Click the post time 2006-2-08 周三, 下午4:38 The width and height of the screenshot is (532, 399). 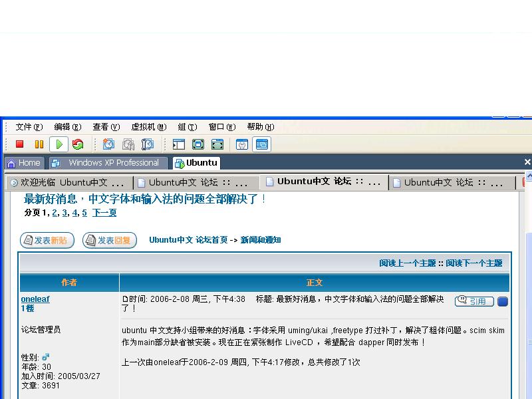(198, 299)
